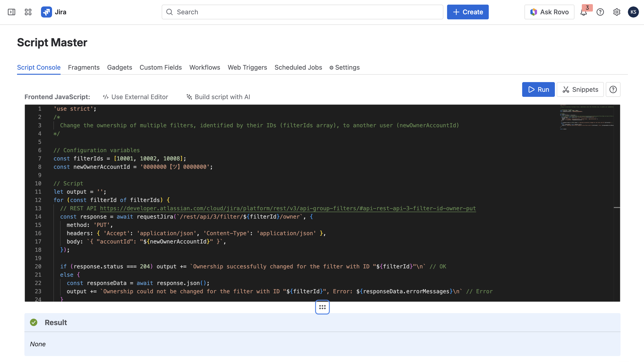The image size is (644, 362).
Task: Click the Jira logo
Action: [x=54, y=12]
